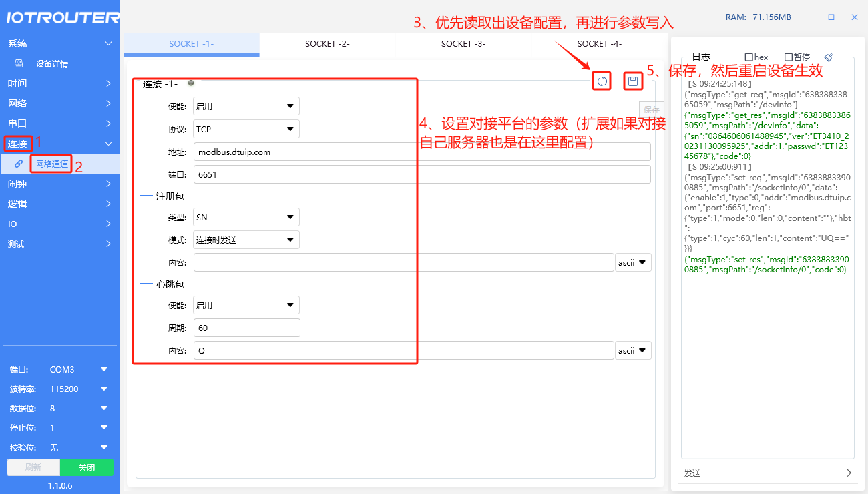Click the save configuration floppy disk icon

pyautogui.click(x=633, y=81)
